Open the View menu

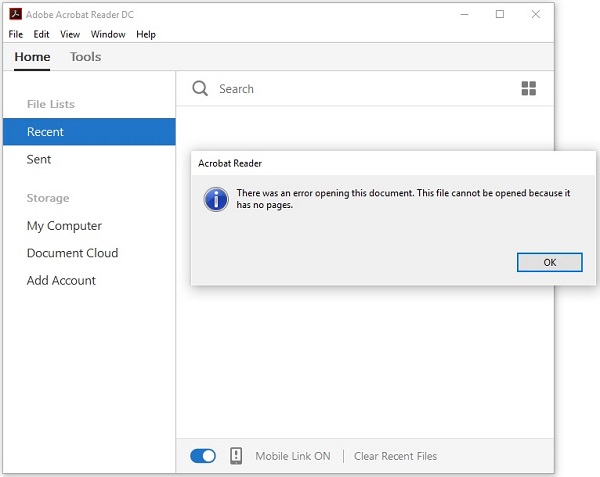(70, 34)
